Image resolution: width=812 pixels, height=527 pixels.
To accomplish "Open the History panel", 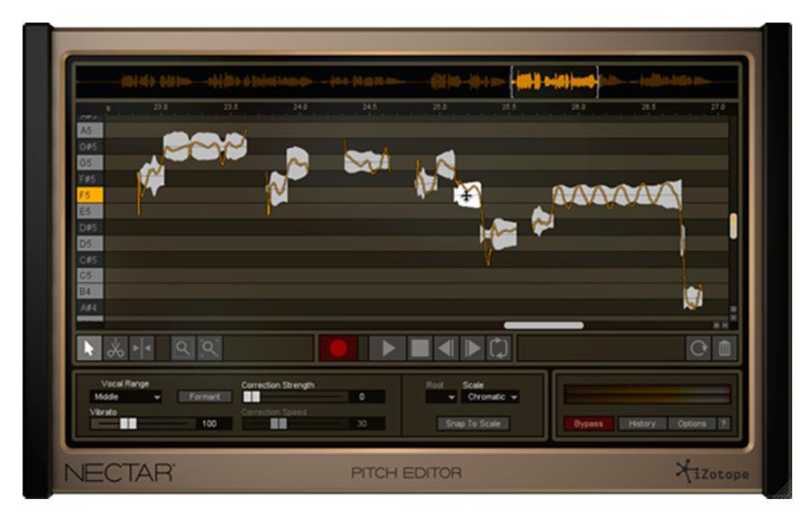I will pyautogui.click(x=642, y=424).
